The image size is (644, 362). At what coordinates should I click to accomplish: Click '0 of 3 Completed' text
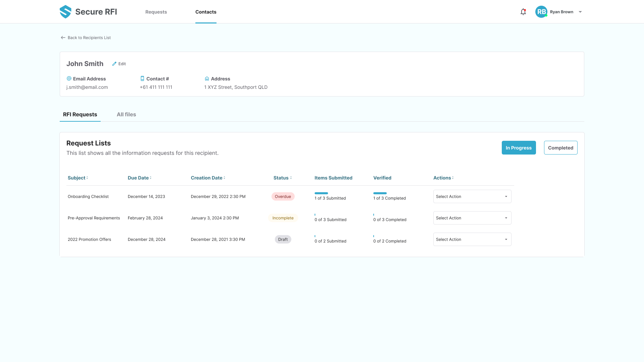tap(390, 220)
